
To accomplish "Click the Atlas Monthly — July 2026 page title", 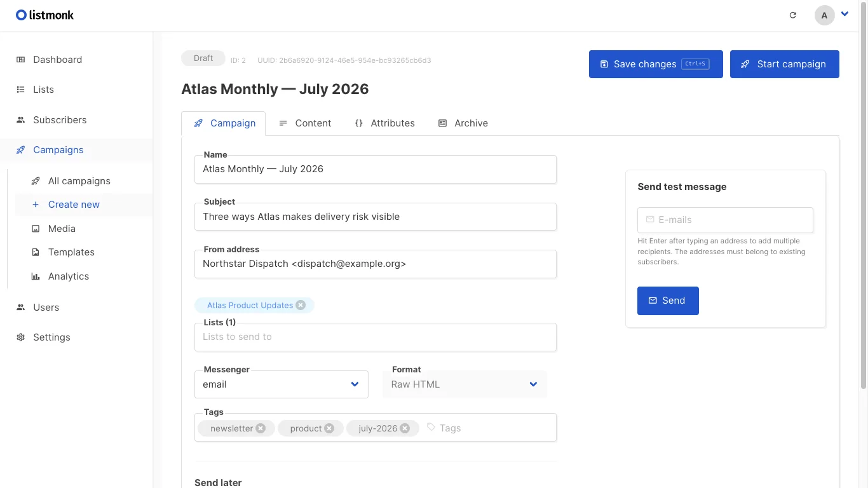I will pos(275,89).
